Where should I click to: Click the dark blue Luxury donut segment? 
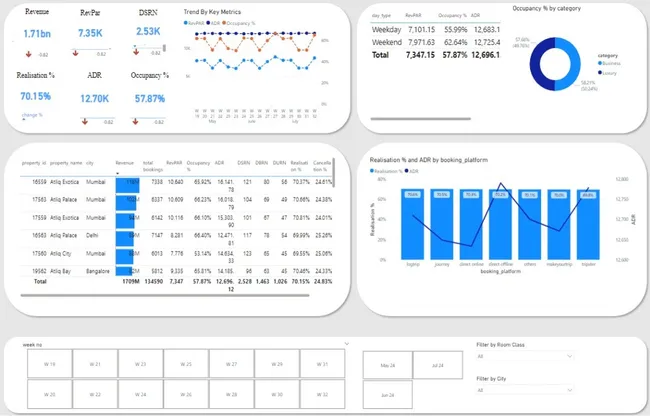pyautogui.click(x=536, y=64)
